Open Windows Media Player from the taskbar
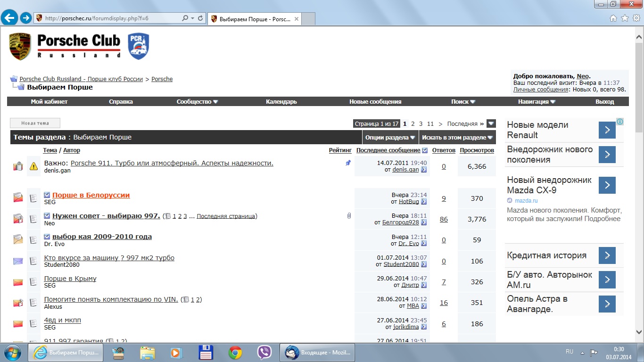The height and width of the screenshot is (362, 644). coord(176,353)
